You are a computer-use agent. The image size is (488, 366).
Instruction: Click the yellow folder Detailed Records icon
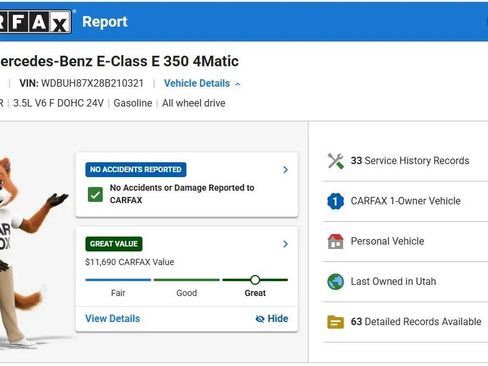tap(335, 322)
